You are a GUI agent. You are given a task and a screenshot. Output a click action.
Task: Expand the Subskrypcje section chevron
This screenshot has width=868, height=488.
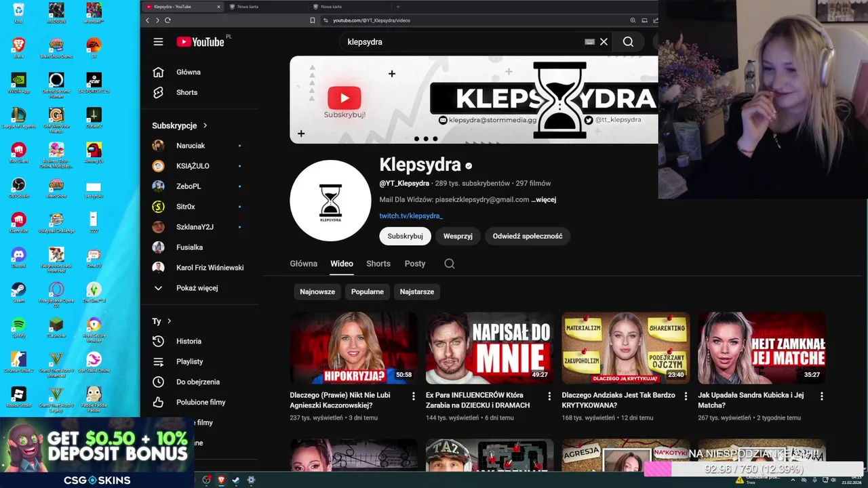pyautogui.click(x=205, y=125)
